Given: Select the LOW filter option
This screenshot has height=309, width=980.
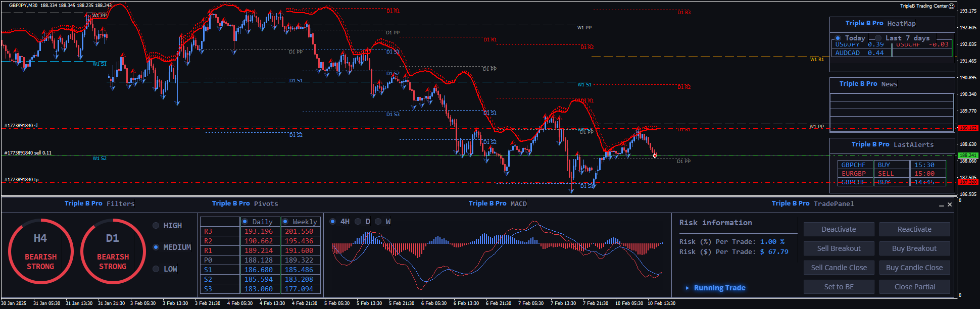Looking at the screenshot, I should point(156,269).
